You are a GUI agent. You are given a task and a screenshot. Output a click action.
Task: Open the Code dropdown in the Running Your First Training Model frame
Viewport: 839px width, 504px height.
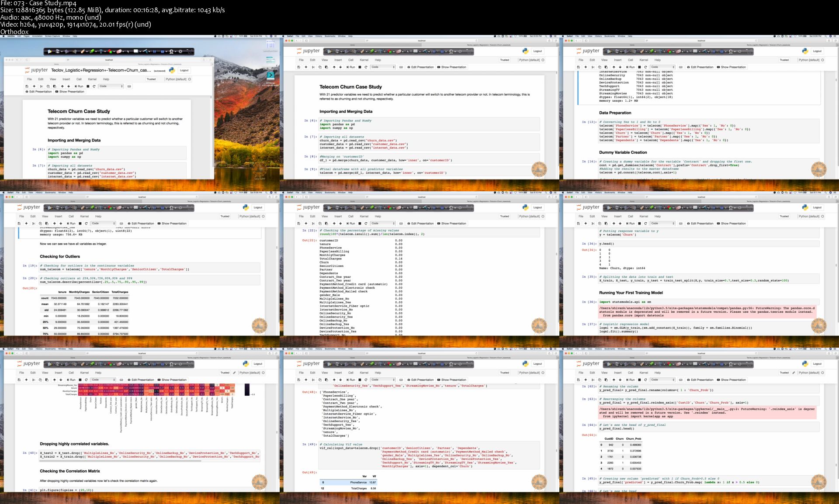[662, 224]
